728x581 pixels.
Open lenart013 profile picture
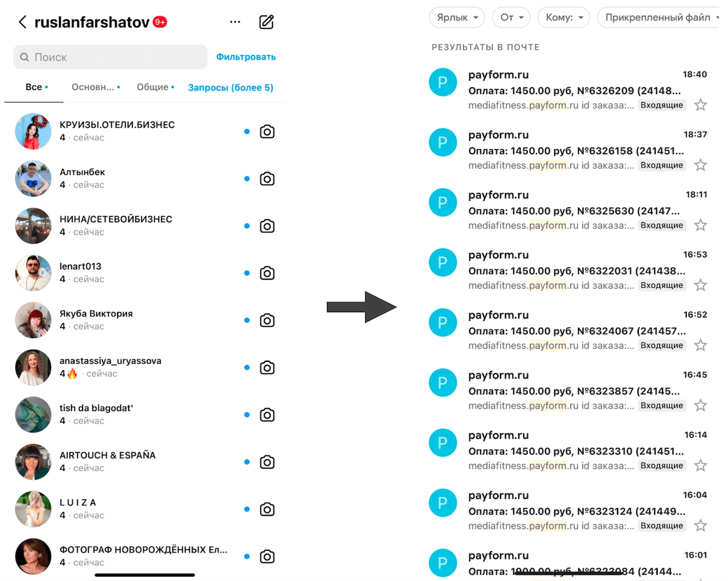click(x=33, y=273)
